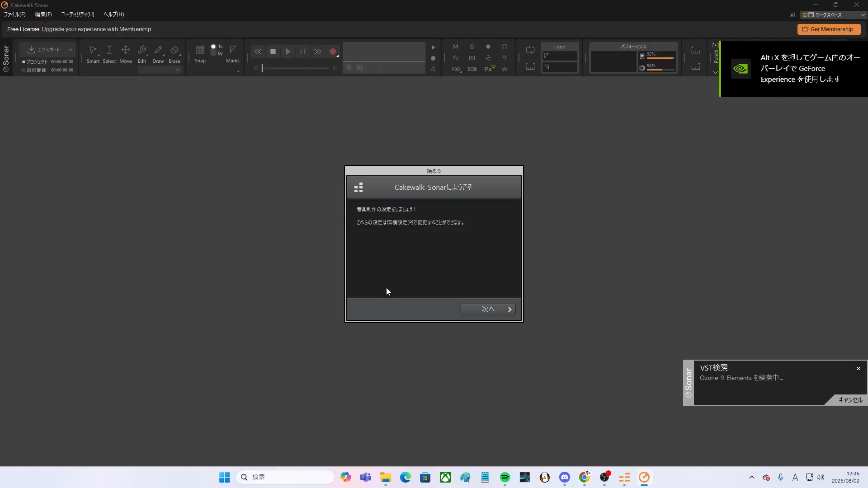The width and height of the screenshot is (868, 488).
Task: Open the edit filter dropdown under the tools
Action: [x=160, y=70]
